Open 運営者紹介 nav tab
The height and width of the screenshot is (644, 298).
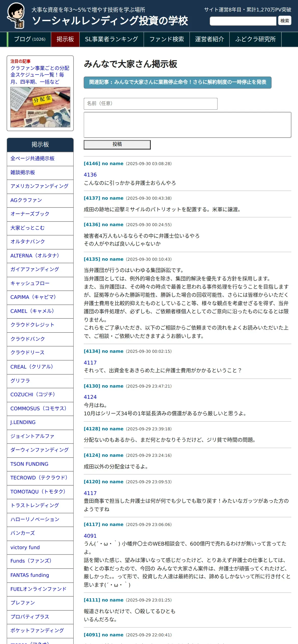pos(209,39)
